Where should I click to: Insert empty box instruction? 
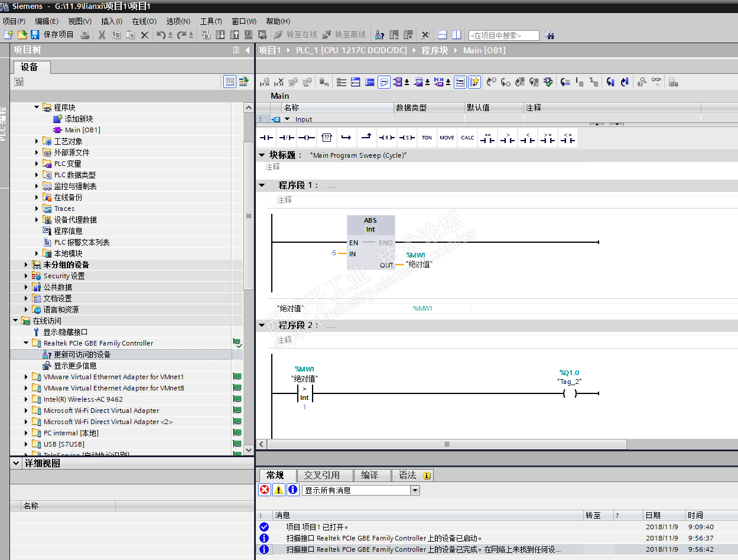[x=327, y=138]
